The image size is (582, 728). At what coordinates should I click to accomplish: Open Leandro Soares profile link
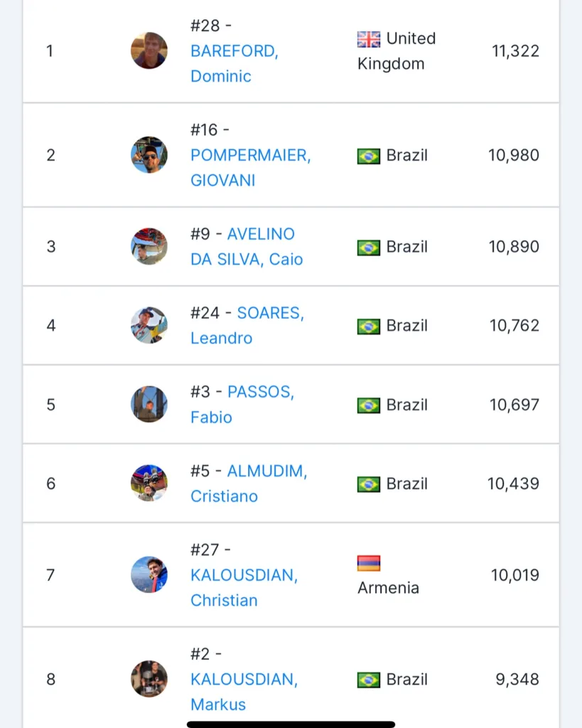point(270,313)
